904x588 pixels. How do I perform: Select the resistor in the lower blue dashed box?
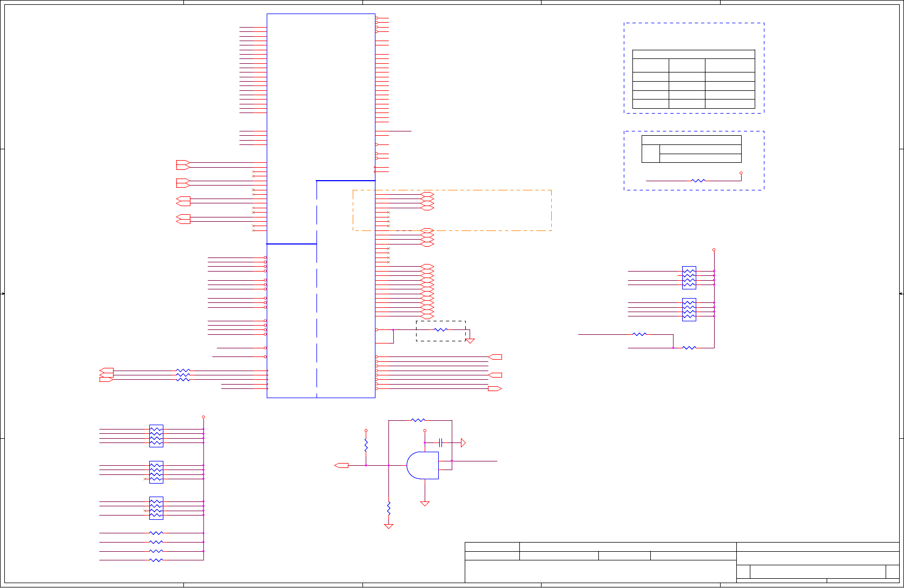point(698,181)
